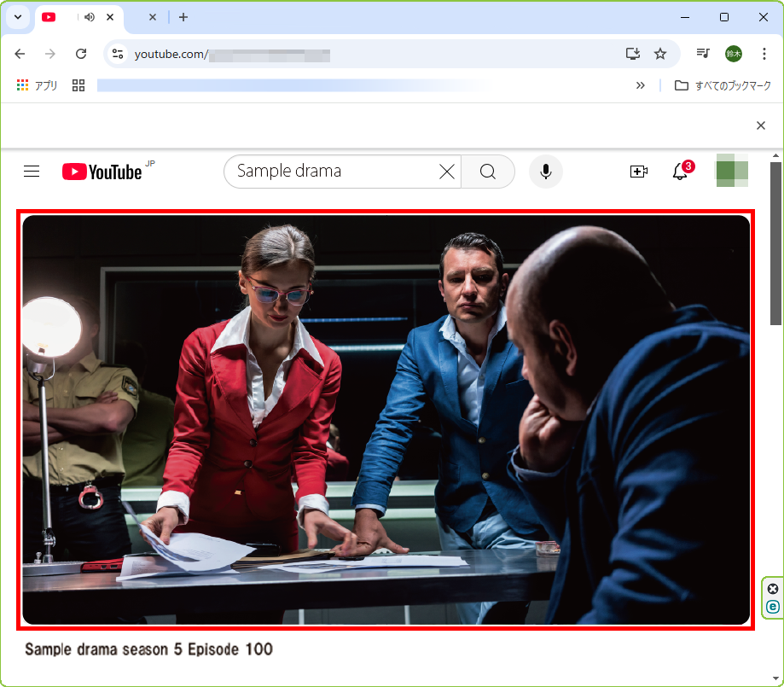The height and width of the screenshot is (687, 784).
Task: Start voice search with the microphone
Action: click(x=546, y=172)
